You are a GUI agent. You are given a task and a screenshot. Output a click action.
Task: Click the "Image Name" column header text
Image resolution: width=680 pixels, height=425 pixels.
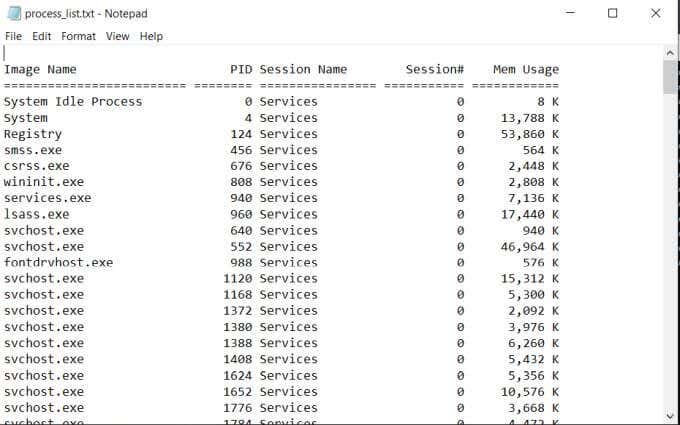pos(40,70)
